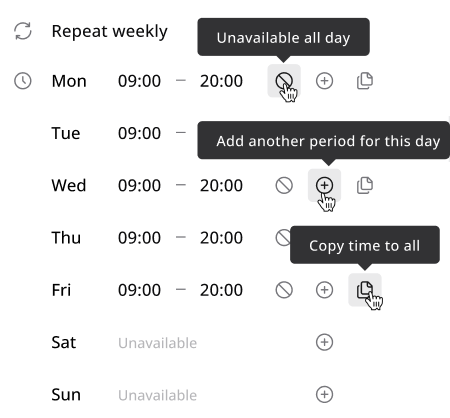Add another period for Monday
450x418 pixels.
coord(324,81)
